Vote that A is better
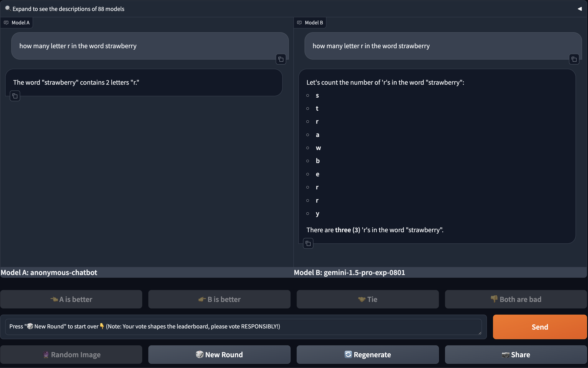This screenshot has width=588, height=368. [x=71, y=299]
